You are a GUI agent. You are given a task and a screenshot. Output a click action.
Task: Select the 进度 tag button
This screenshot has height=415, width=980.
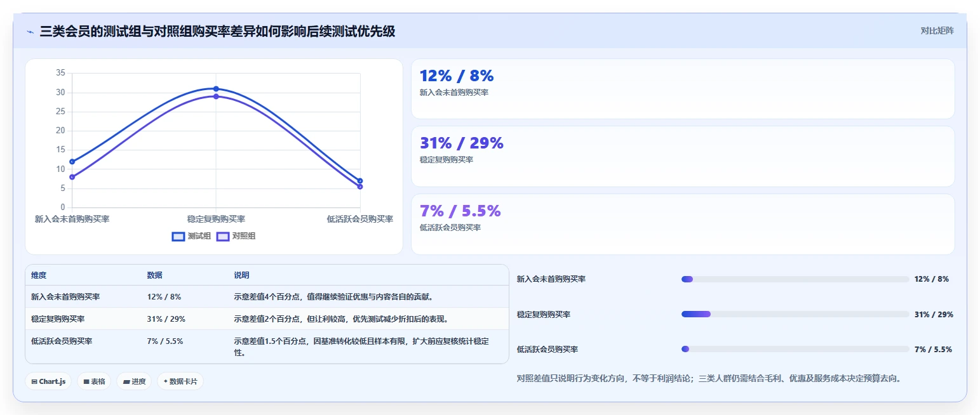tap(134, 381)
